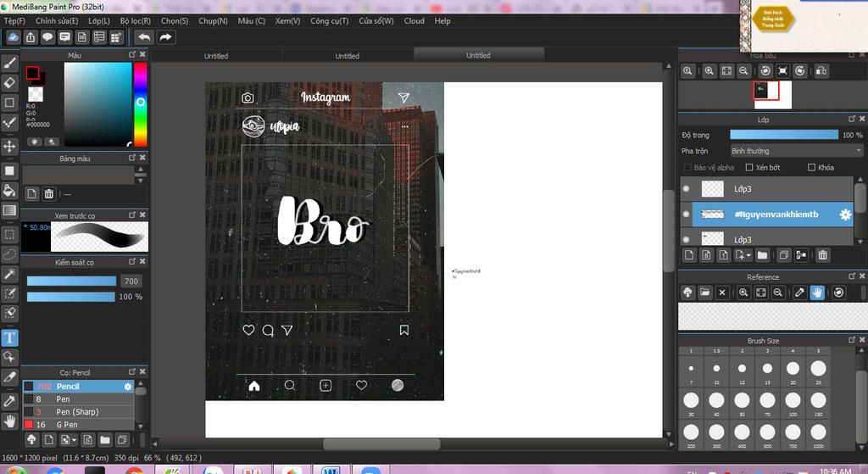Open gear settings of Pencil brush
The width and height of the screenshot is (868, 474).
[128, 387]
